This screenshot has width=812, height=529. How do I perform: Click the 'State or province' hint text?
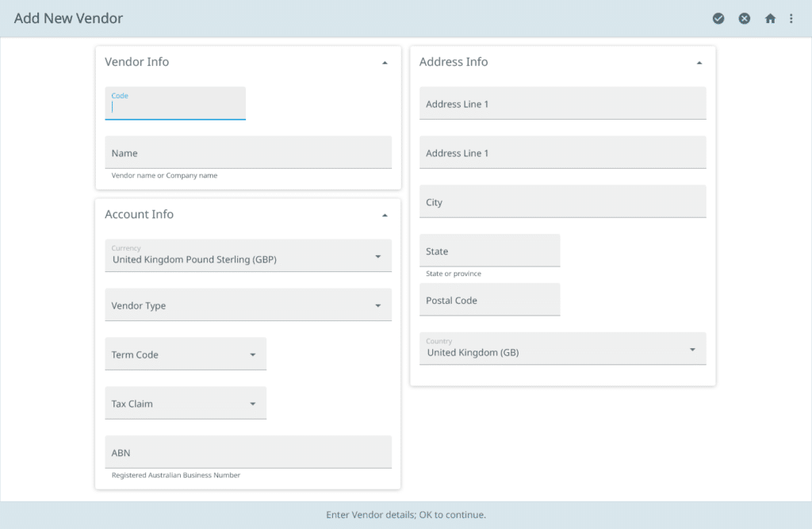[x=453, y=274]
